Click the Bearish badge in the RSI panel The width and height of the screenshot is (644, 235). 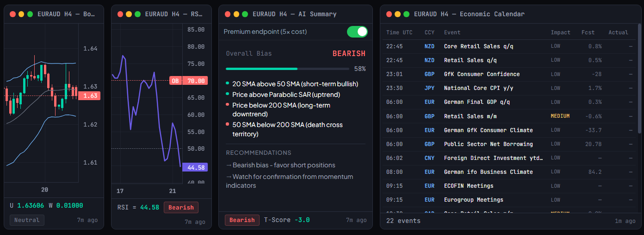coord(181,207)
